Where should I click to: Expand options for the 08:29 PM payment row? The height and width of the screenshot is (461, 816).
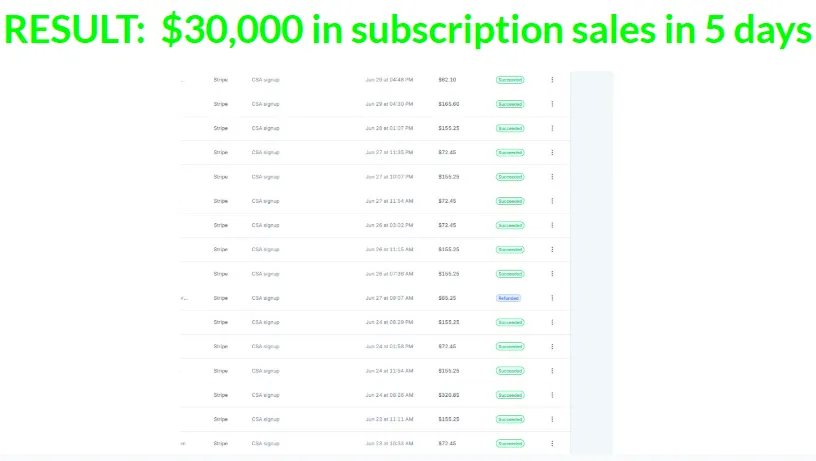552,322
